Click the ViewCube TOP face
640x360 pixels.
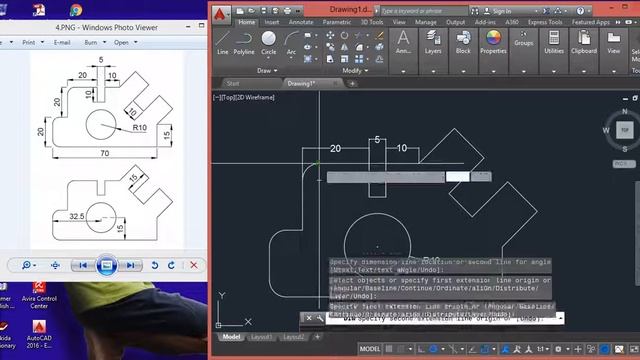[x=624, y=130]
